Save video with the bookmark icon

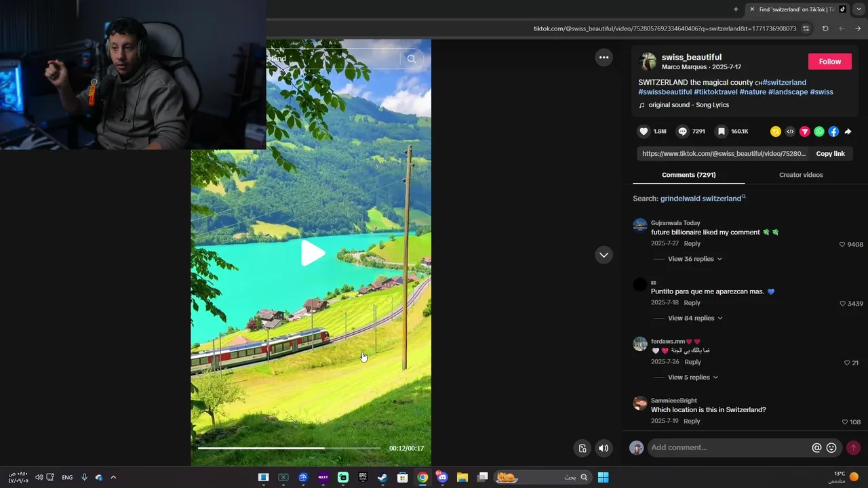722,131
